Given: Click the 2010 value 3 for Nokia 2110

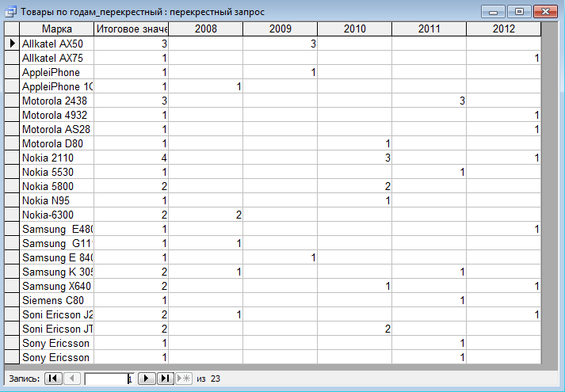Looking at the screenshot, I should (x=354, y=158).
